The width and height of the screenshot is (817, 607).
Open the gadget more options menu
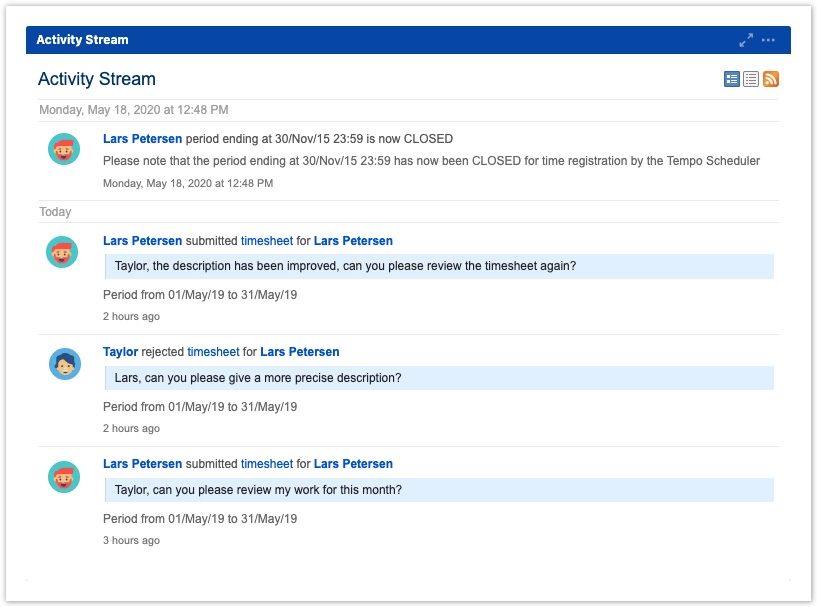(768, 40)
